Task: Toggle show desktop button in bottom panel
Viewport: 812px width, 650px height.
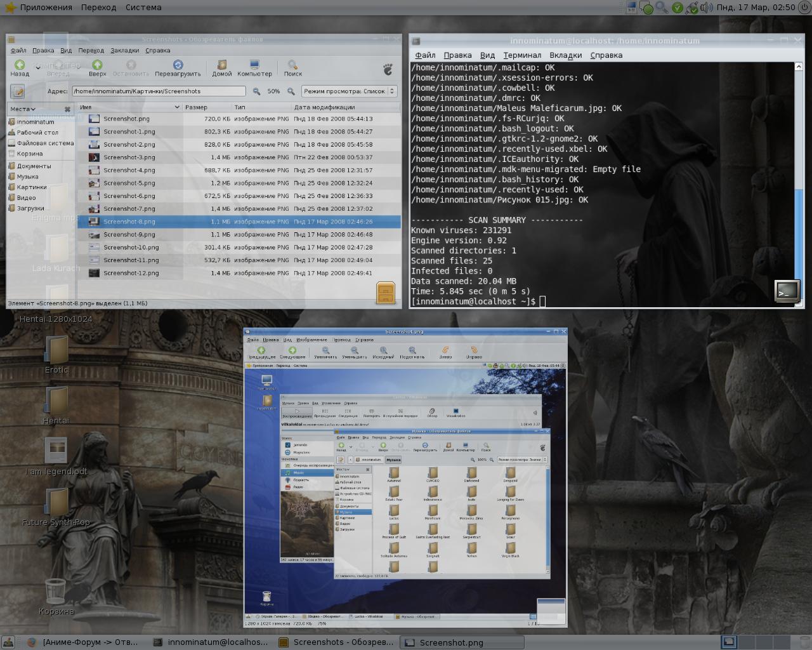Action: [x=8, y=642]
